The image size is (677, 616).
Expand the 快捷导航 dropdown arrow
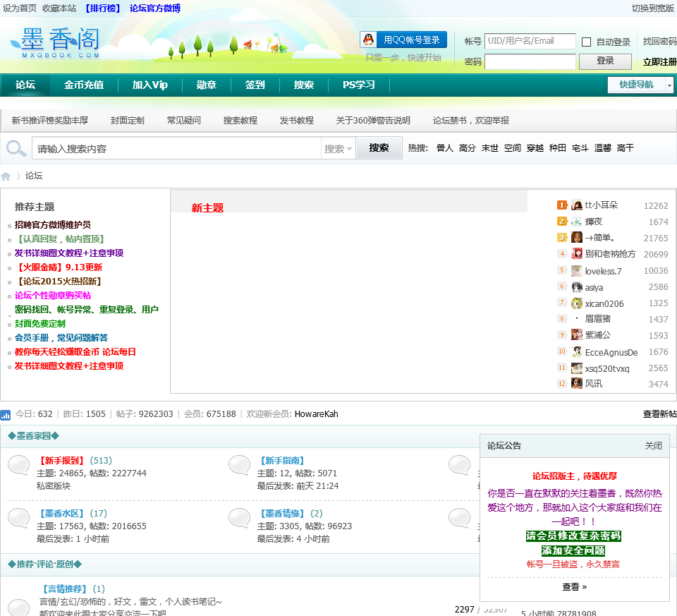click(x=669, y=85)
